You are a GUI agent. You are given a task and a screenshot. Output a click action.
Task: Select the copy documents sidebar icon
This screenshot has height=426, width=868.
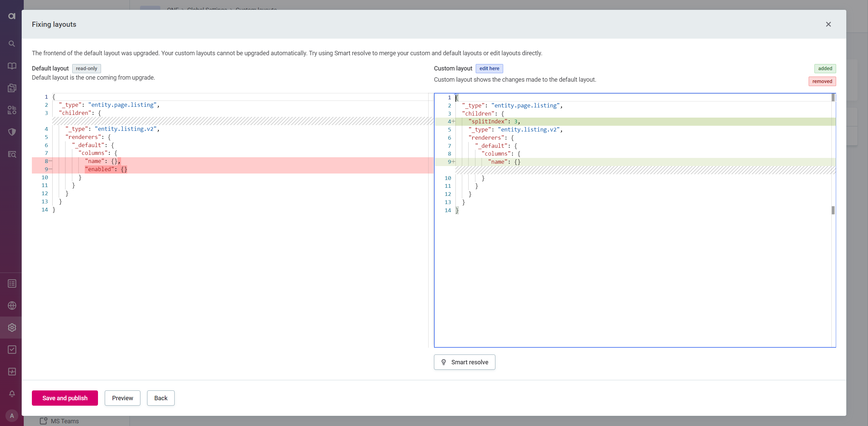[12, 87]
